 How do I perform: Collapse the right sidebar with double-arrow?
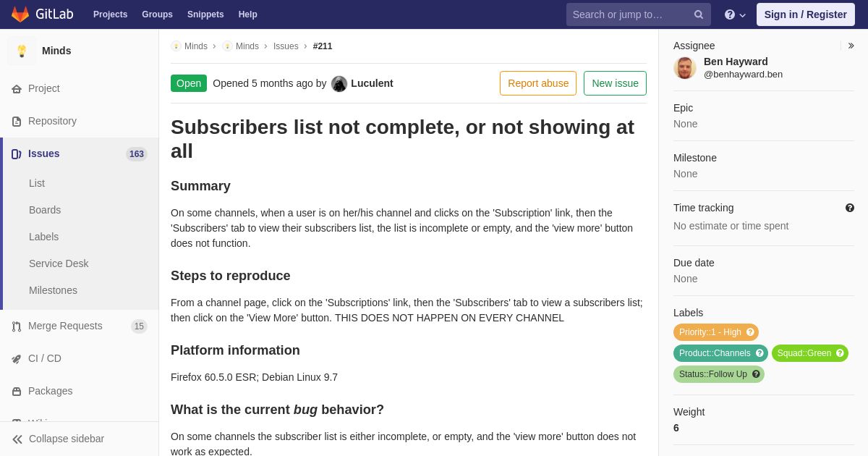tap(851, 46)
